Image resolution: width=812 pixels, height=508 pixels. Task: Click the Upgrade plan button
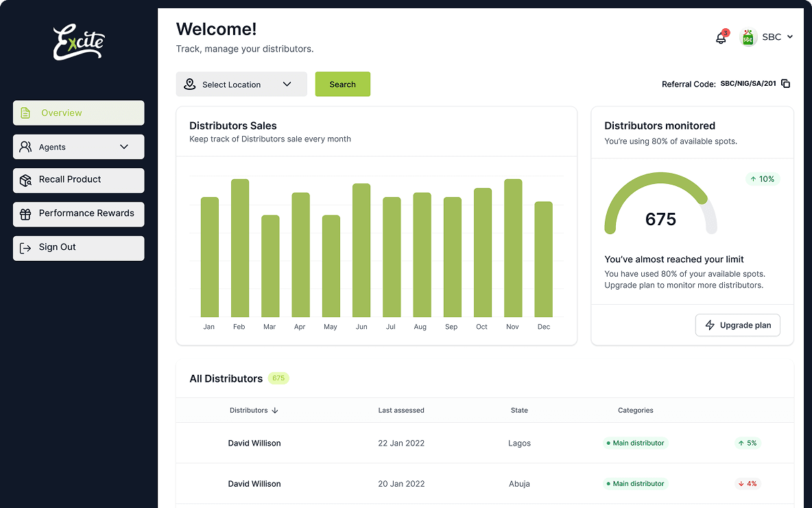(x=737, y=325)
